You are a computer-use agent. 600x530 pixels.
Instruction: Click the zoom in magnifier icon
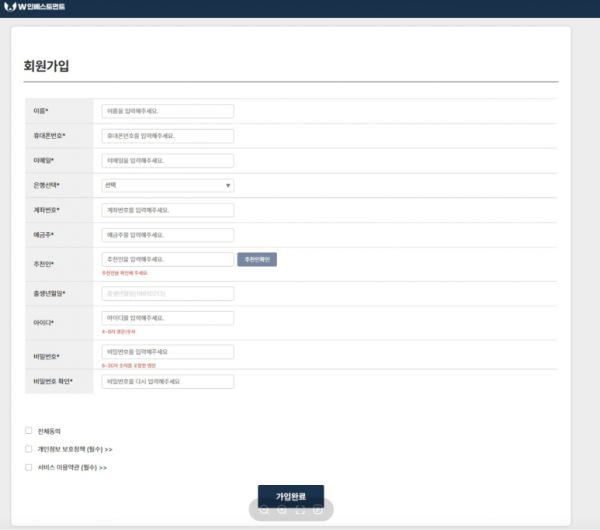point(282,510)
